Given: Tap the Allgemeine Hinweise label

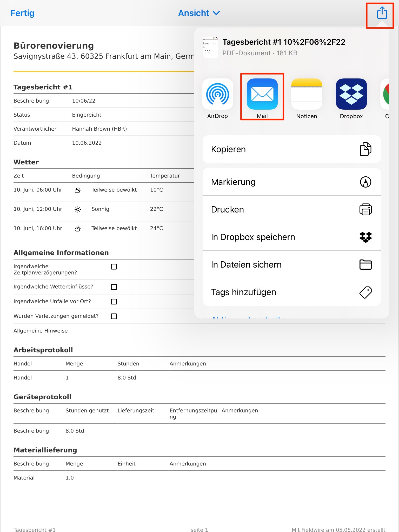Looking at the screenshot, I should tap(41, 331).
